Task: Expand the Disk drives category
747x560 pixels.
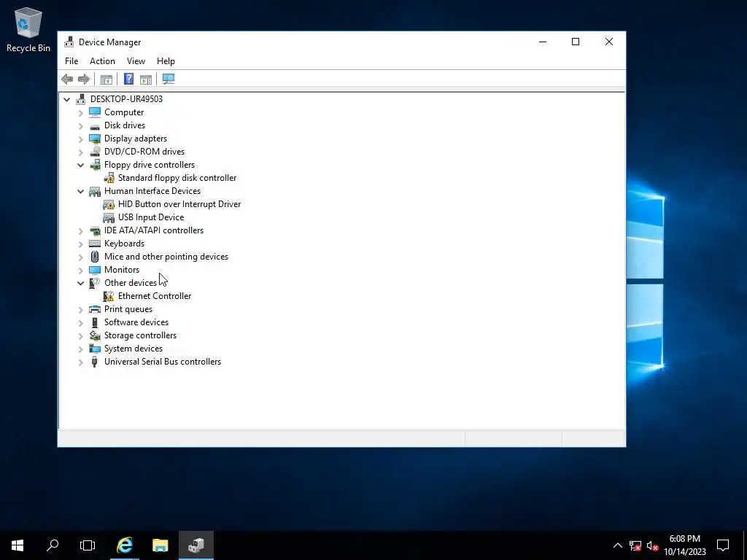Action: click(x=80, y=125)
